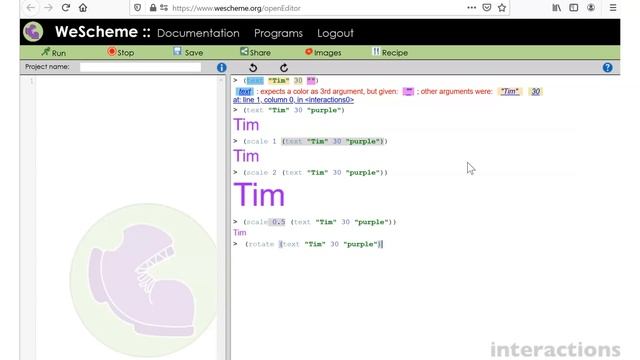Click the WeScheme logo
Screen dimensions: 640x360
click(33, 32)
